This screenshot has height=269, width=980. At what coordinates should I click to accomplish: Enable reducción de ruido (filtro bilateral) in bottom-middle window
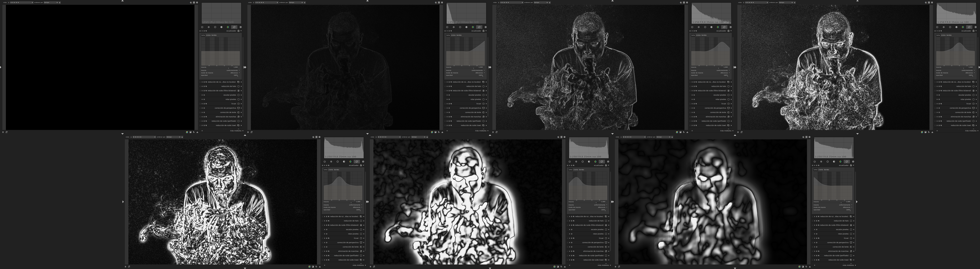(x=568, y=225)
